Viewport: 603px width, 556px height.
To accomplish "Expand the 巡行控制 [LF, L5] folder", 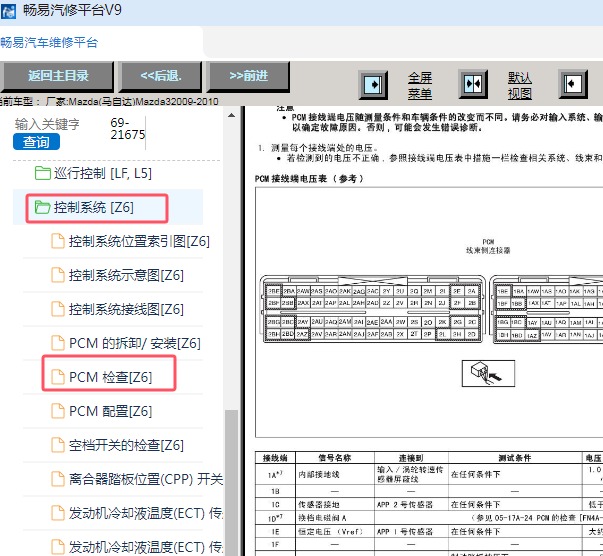I will coord(92,173).
